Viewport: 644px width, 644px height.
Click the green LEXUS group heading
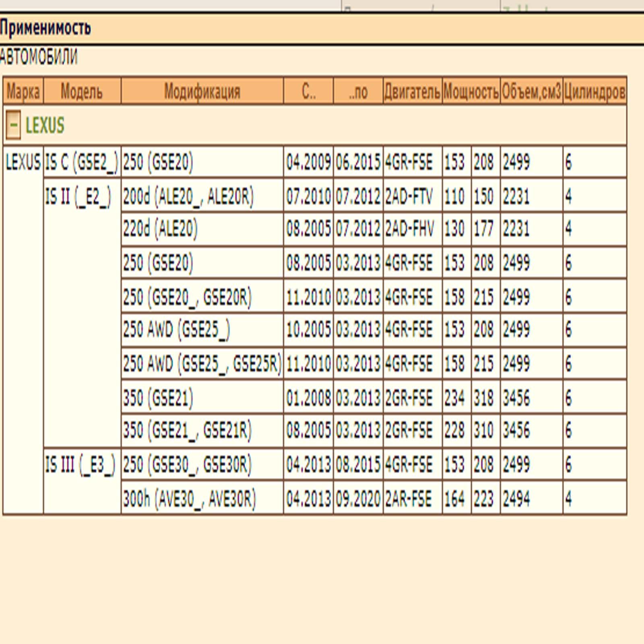45,125
